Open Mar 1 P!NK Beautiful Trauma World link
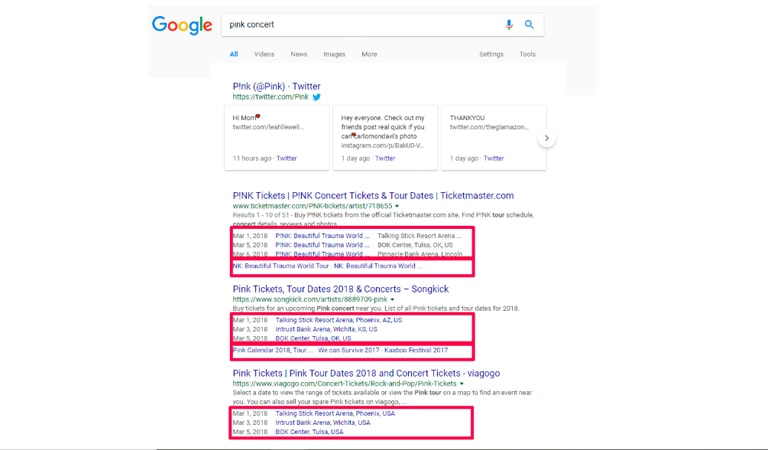Viewport: 768px width, 450px height. [x=322, y=236]
